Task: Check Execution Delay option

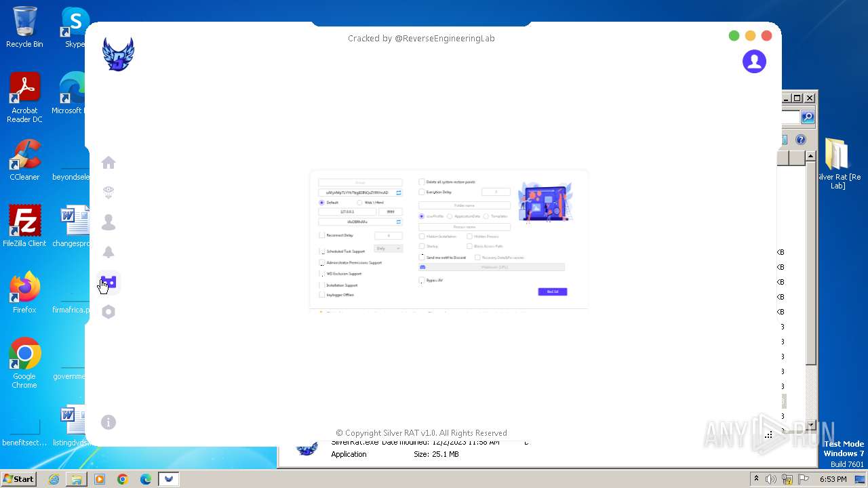Action: click(422, 192)
